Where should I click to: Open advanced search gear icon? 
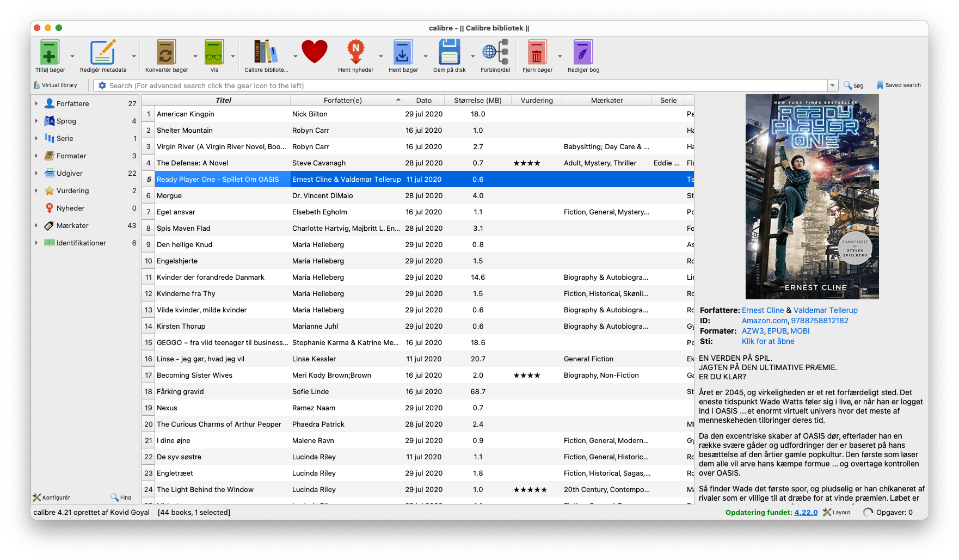coord(102,85)
